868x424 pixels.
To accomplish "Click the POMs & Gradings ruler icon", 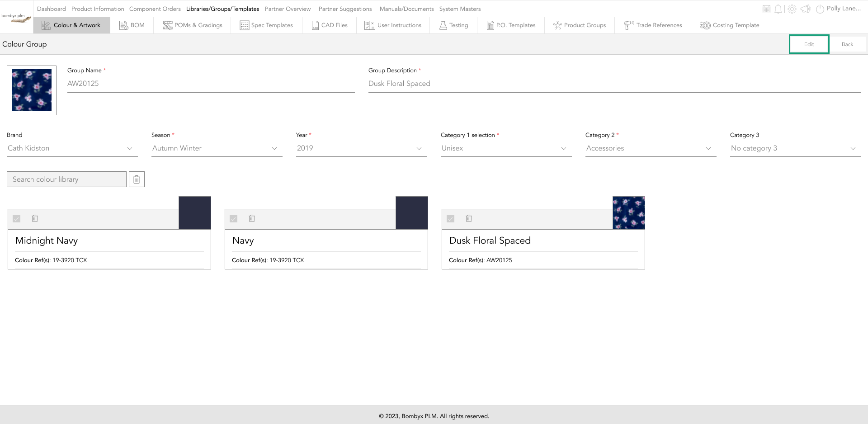I will (167, 25).
